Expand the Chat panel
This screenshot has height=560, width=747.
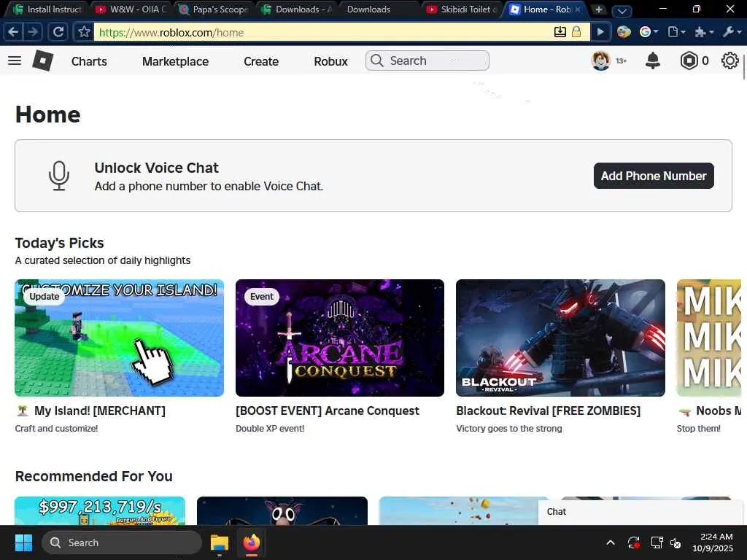(x=640, y=512)
